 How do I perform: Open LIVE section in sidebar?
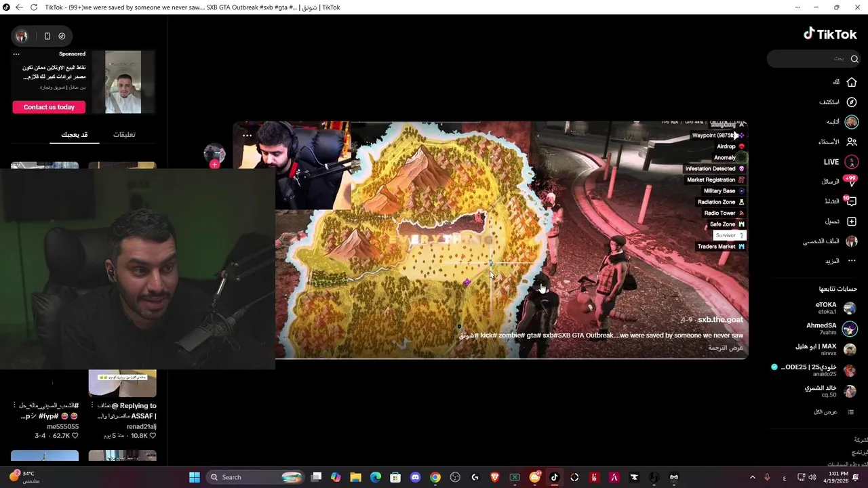pos(840,162)
